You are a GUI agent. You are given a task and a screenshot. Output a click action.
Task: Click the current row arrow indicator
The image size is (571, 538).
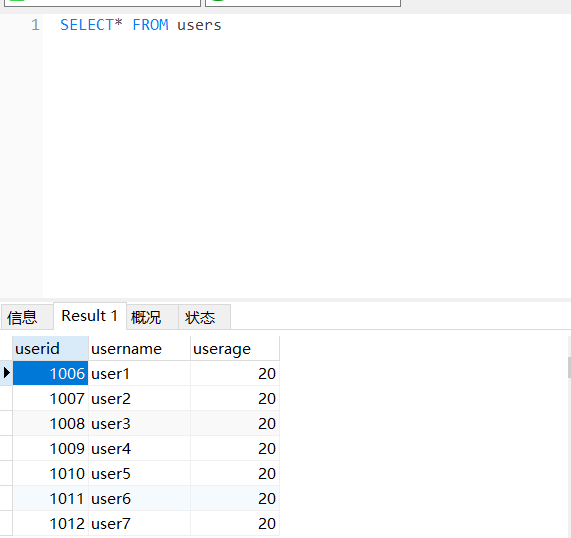click(x=6, y=373)
